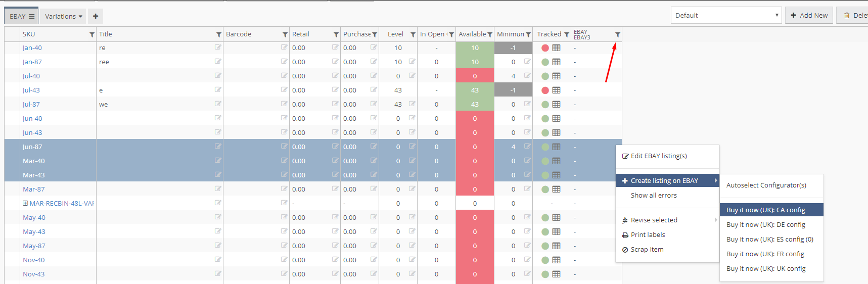Open the Title column filter

click(219, 35)
